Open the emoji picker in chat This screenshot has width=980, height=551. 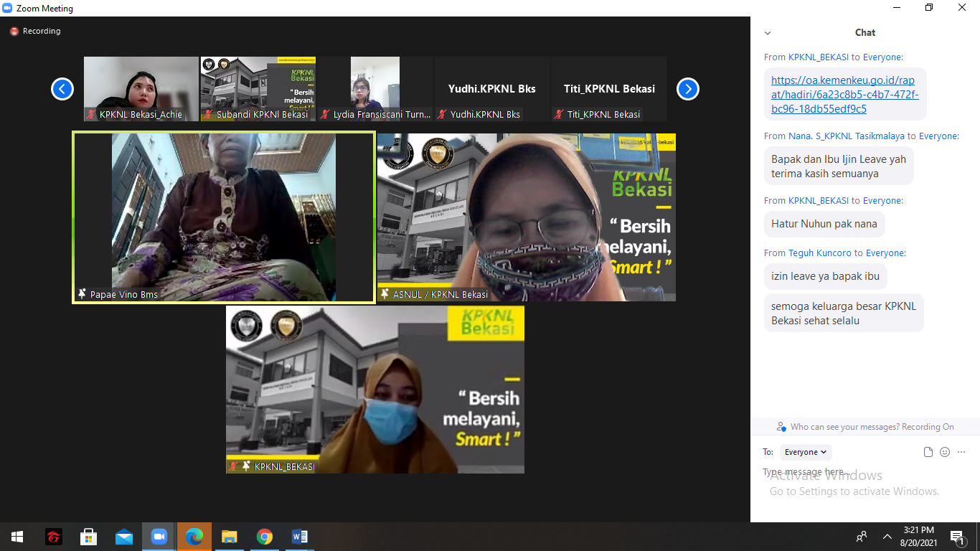coord(945,452)
